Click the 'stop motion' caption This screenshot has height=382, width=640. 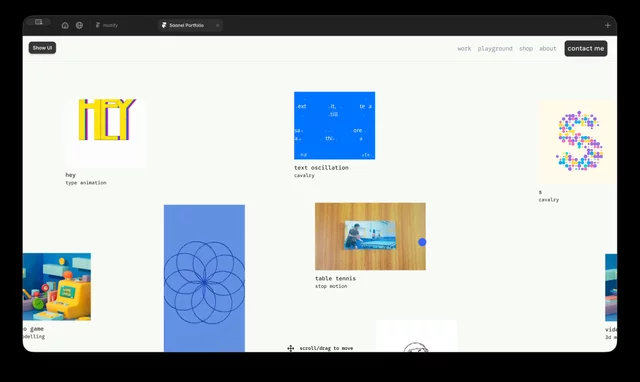pyautogui.click(x=331, y=286)
